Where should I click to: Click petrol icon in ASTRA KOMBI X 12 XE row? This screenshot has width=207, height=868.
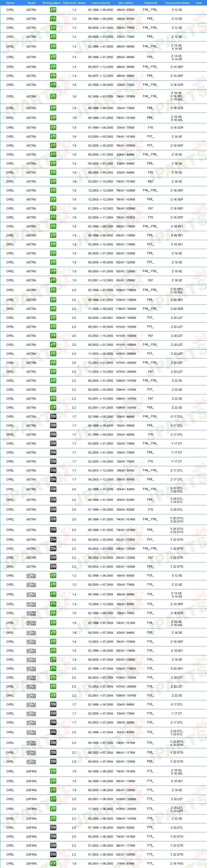[x=53, y=576]
